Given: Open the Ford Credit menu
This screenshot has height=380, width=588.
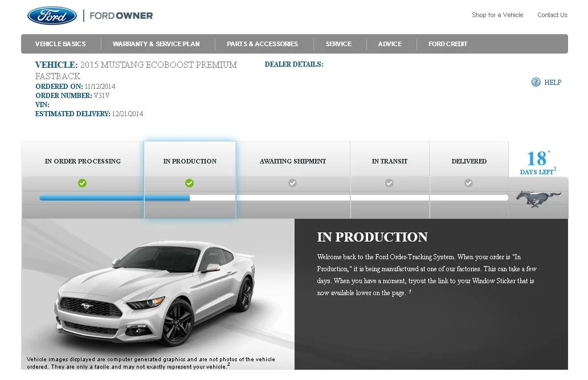Looking at the screenshot, I should coord(448,44).
